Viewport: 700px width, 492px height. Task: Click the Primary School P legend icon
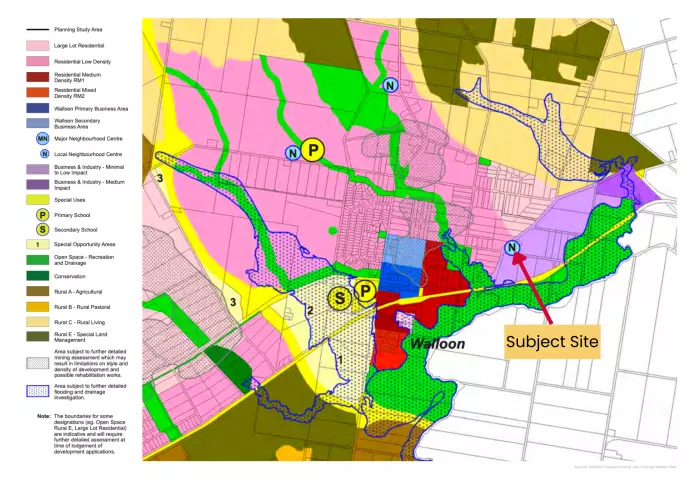point(43,213)
